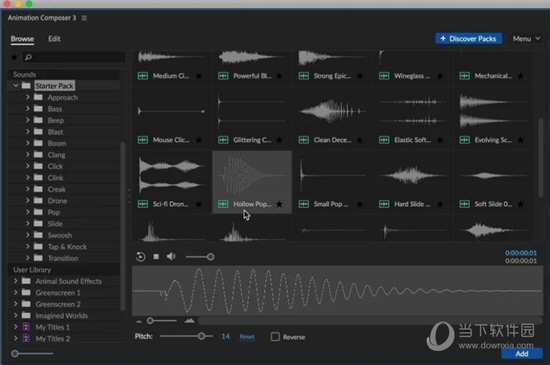Click the Hard Slide audio icon
This screenshot has width=550, height=365.
tap(384, 204)
